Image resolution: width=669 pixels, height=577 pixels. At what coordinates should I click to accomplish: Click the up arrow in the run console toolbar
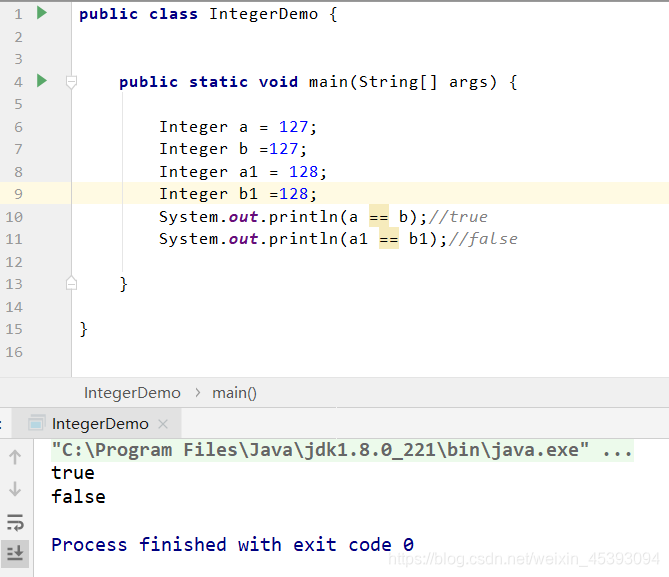[x=15, y=457]
